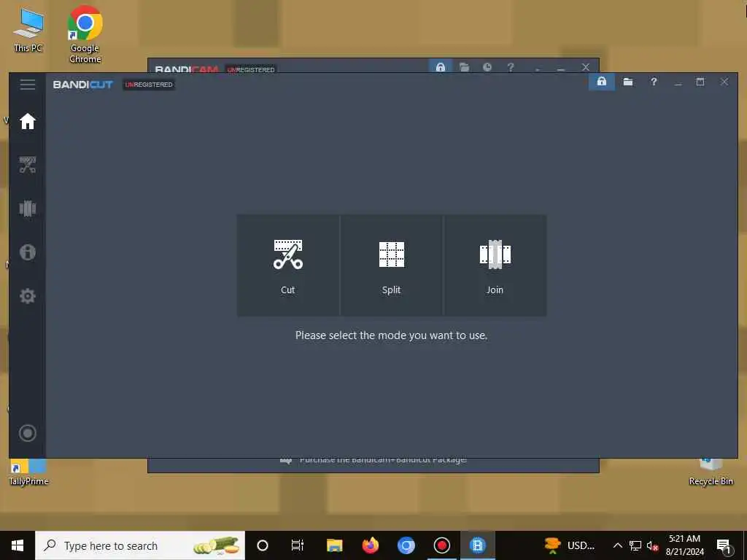Open output folder in Bandicut title bar
Screen dimensions: 747x560
pos(628,82)
